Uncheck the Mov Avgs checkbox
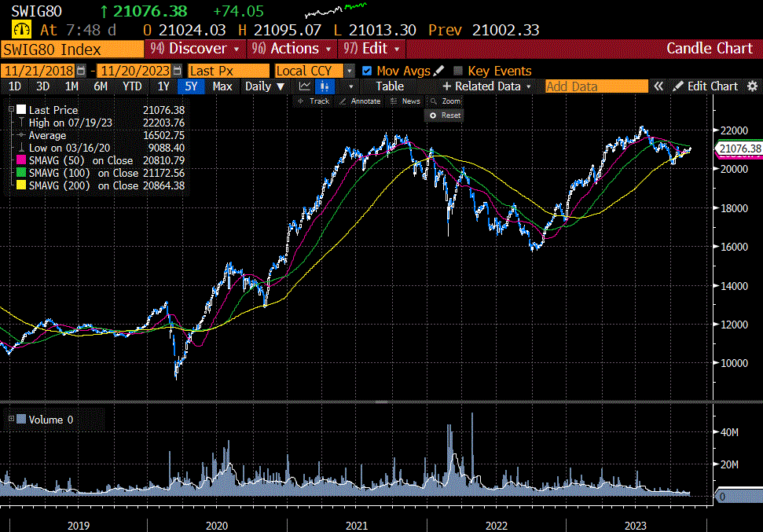 click(367, 71)
